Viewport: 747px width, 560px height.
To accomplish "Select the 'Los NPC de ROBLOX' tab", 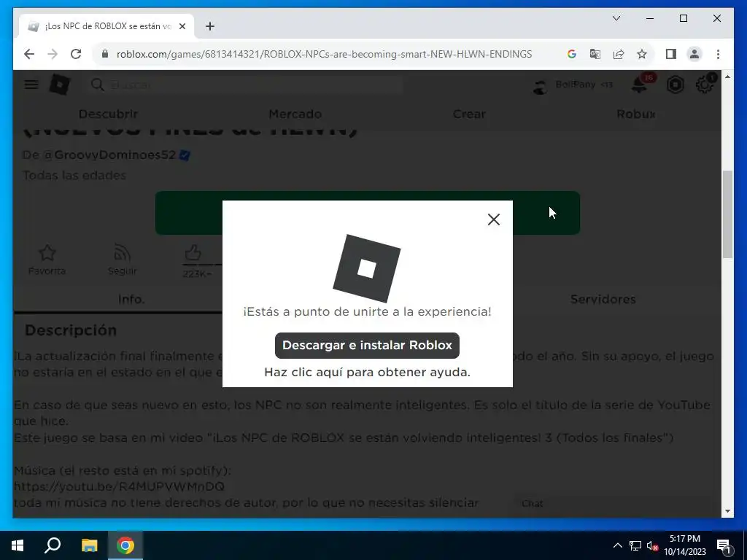I will [x=107, y=26].
